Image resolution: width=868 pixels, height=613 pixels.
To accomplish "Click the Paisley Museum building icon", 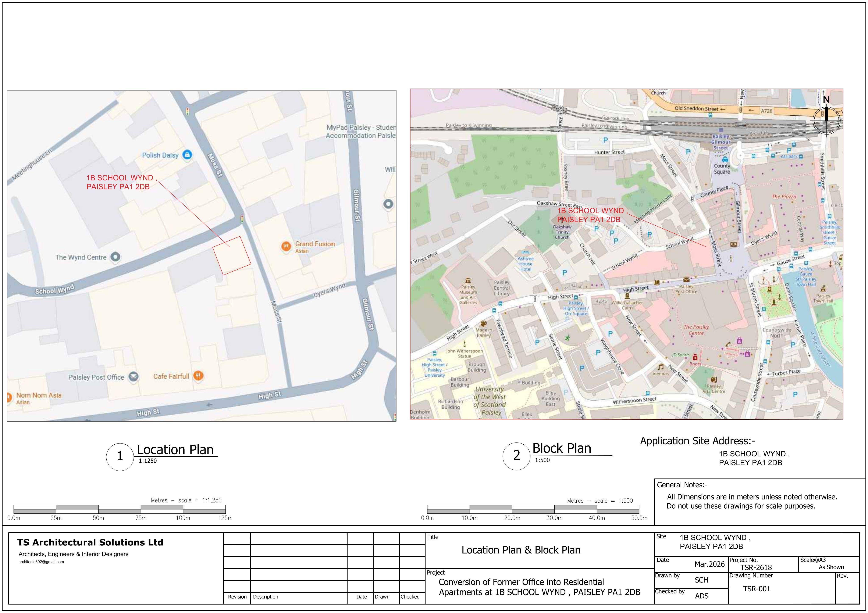I will click(468, 280).
